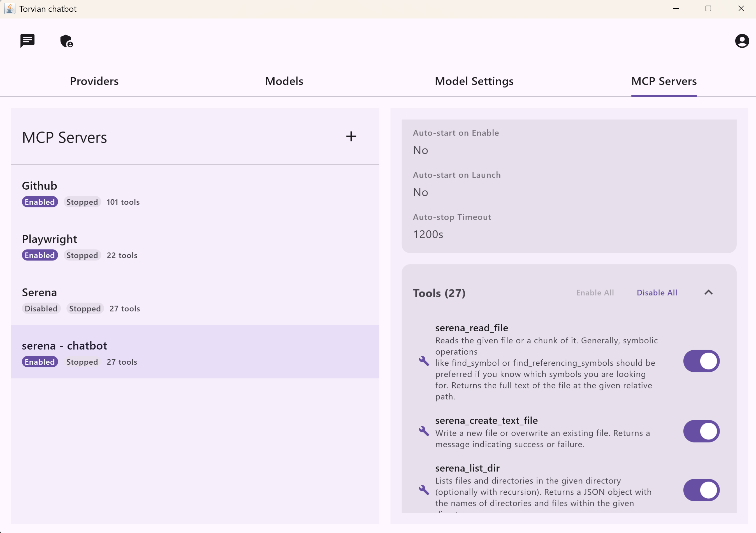
Task: Select the disabled Serena server entry
Action: tap(194, 299)
